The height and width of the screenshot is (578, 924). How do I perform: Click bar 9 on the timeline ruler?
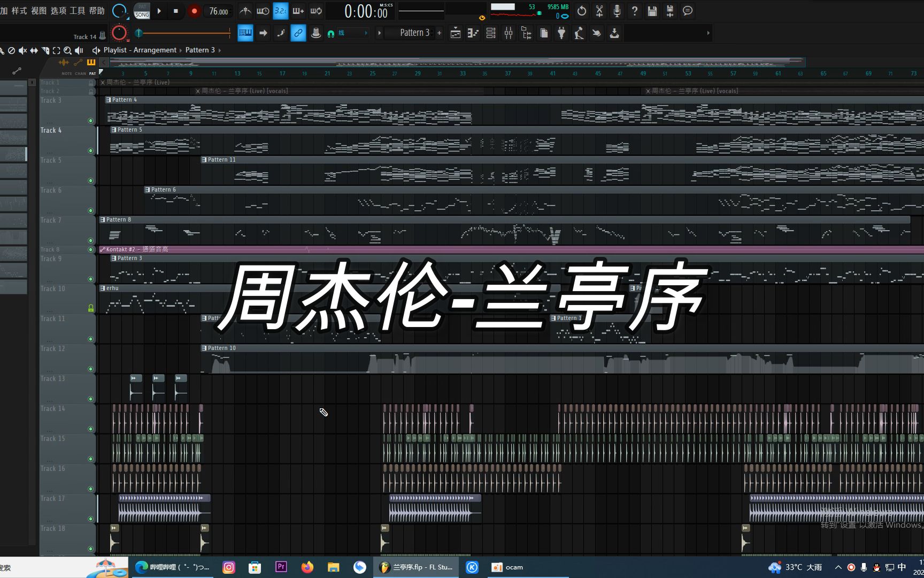point(191,73)
